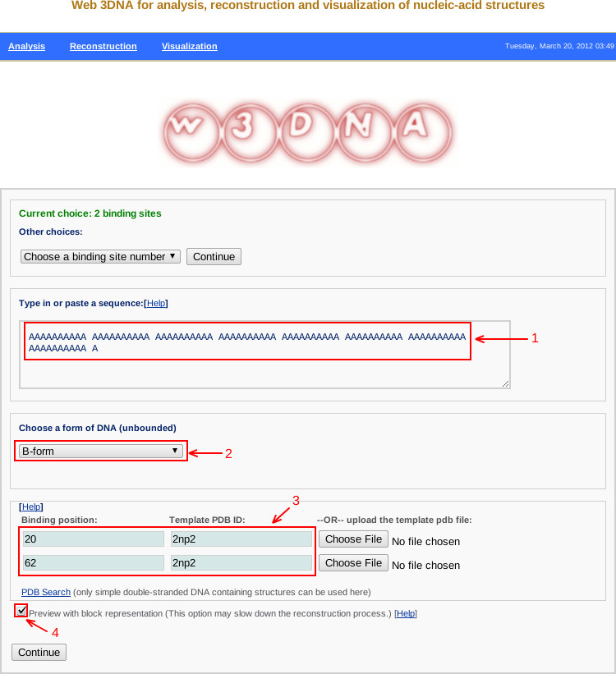Screen dimensions: 616x674
Task: Click first Template PDB ID field 2np2
Action: click(241, 539)
